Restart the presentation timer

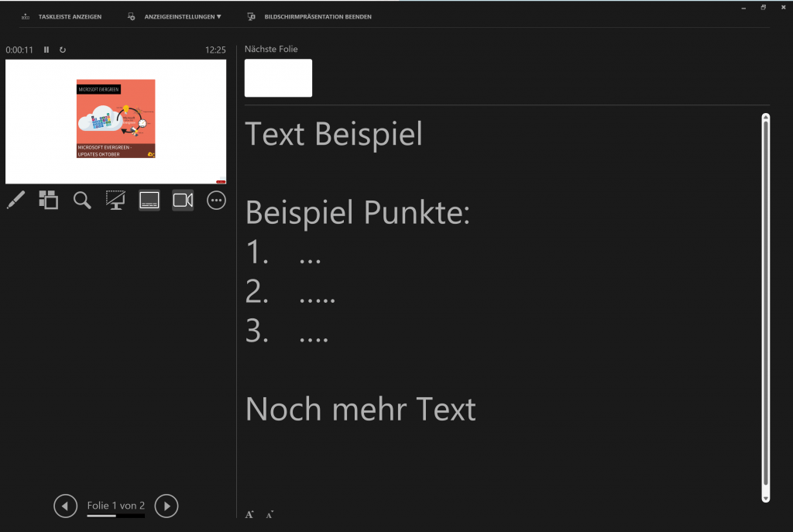coord(63,50)
